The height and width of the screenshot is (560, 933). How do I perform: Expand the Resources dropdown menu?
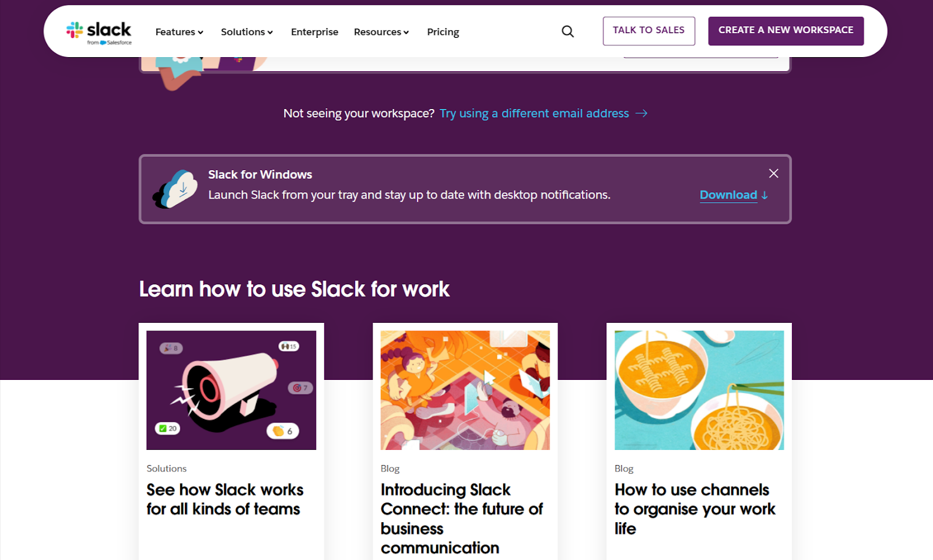(381, 32)
